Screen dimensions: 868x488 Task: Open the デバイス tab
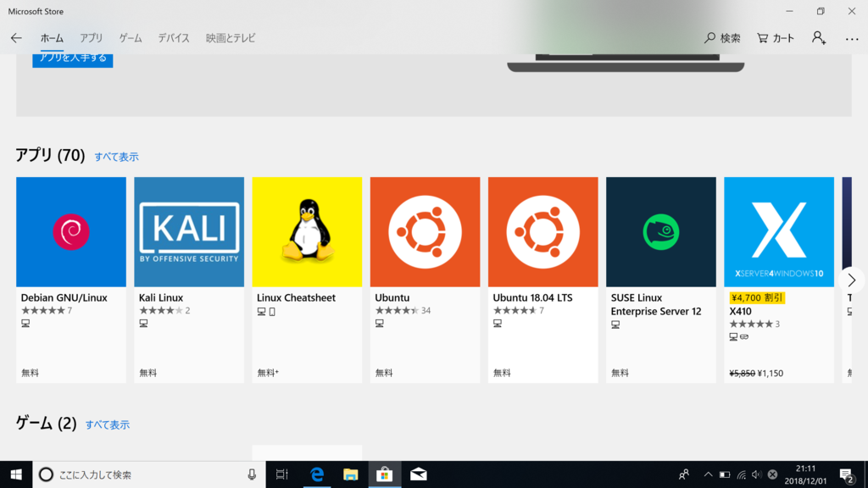click(x=174, y=38)
